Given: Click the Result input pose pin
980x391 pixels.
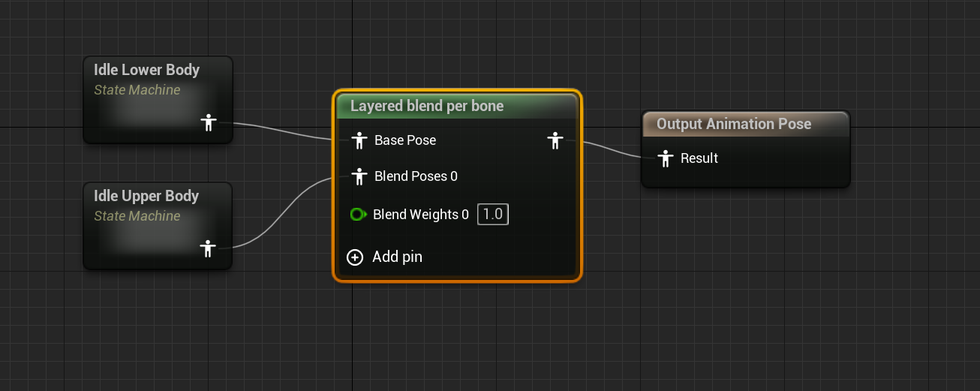Looking at the screenshot, I should click(x=665, y=158).
